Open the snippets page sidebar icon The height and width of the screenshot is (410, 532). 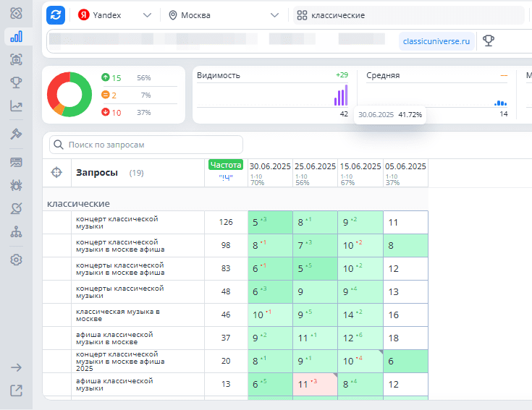point(16,162)
